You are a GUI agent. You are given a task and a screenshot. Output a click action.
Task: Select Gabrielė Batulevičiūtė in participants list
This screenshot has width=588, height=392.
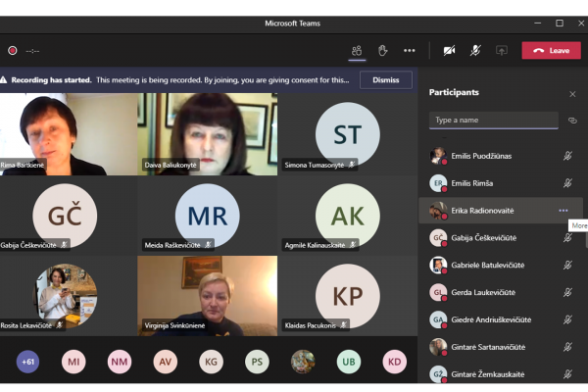coord(501,266)
